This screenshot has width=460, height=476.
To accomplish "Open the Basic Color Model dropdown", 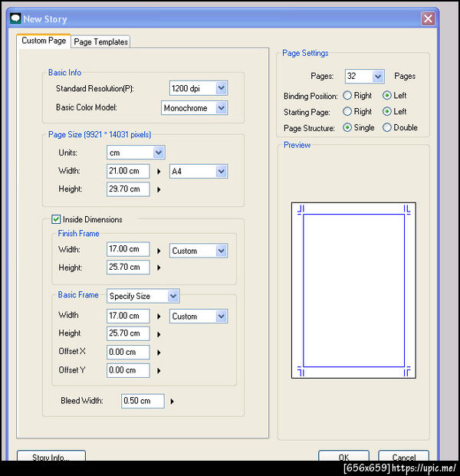I will tap(194, 108).
